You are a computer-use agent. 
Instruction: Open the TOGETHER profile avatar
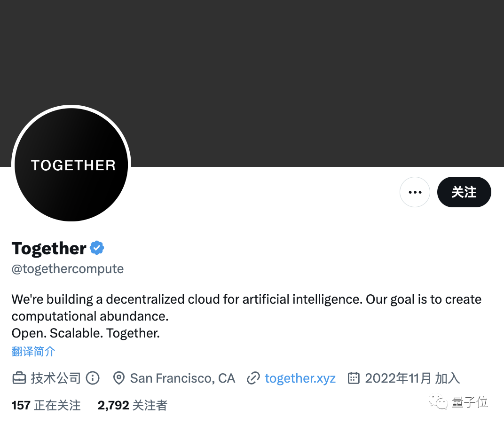point(71,165)
